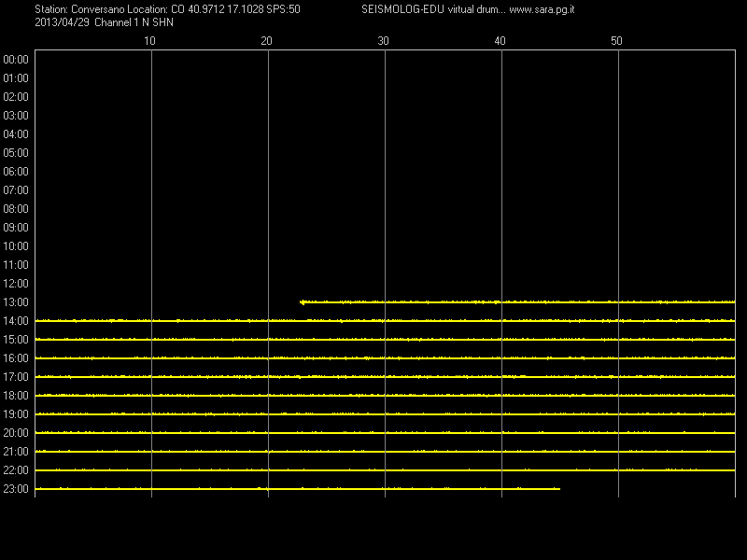Click the 21:00 seismic trace line
This screenshot has width=747, height=560.
[385, 451]
